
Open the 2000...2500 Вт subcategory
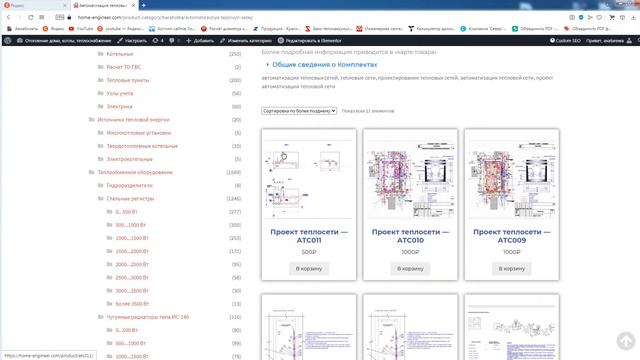[x=132, y=264]
